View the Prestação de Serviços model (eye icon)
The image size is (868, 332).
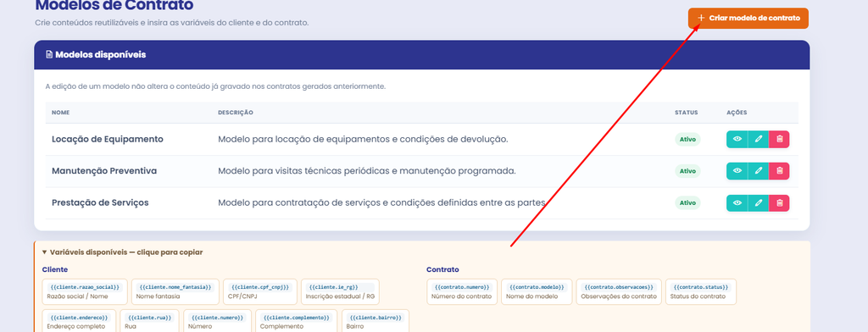click(x=737, y=203)
